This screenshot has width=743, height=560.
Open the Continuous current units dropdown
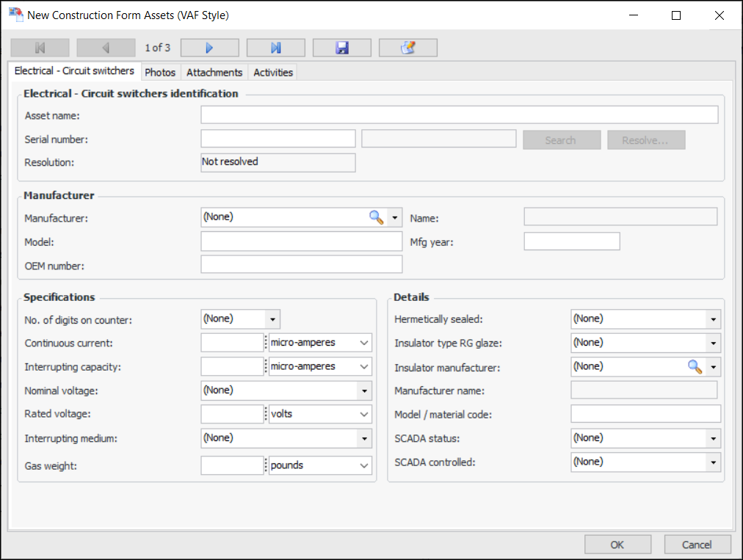[364, 343]
